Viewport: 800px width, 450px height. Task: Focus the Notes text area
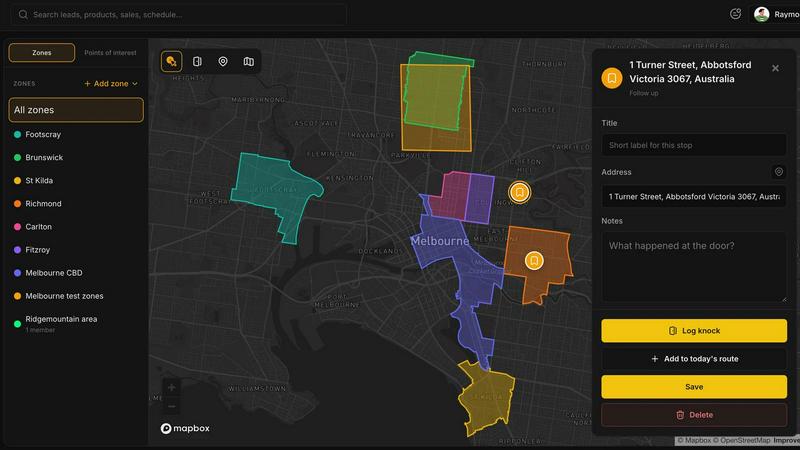click(x=694, y=267)
